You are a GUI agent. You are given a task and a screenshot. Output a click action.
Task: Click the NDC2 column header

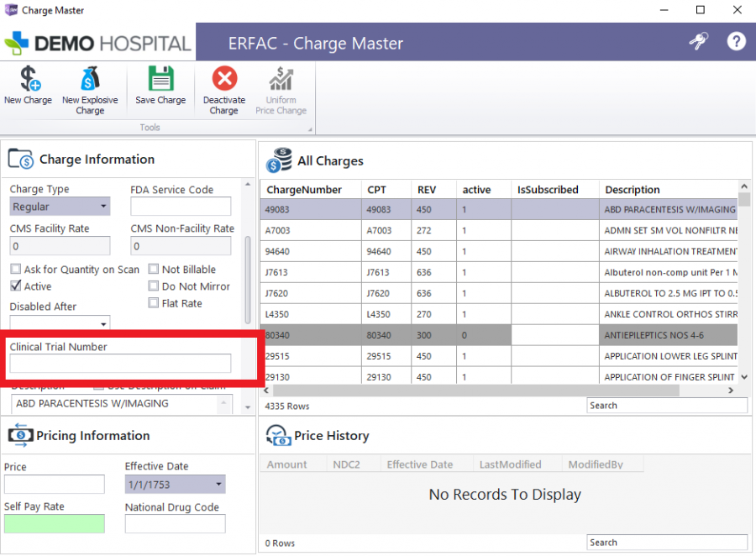click(x=353, y=464)
